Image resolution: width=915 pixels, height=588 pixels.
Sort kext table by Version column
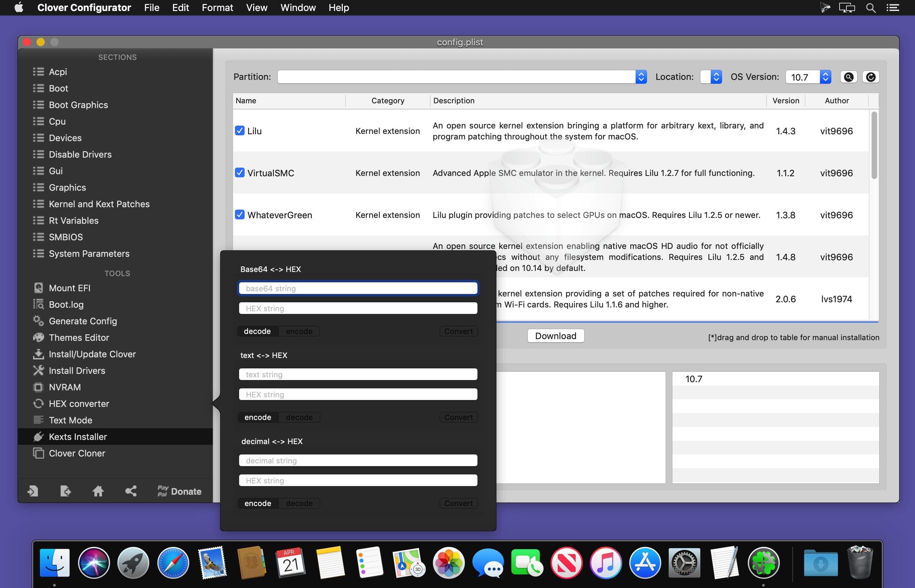785,101
